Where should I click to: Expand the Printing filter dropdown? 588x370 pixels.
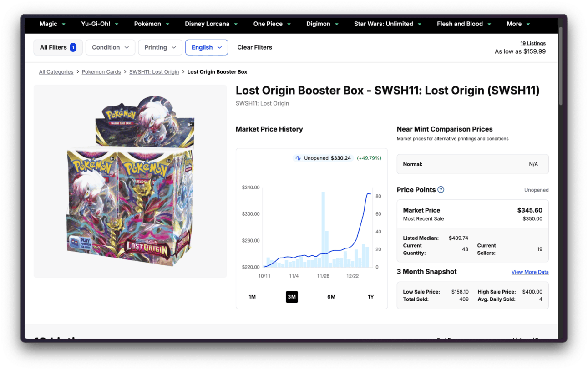[x=160, y=47]
